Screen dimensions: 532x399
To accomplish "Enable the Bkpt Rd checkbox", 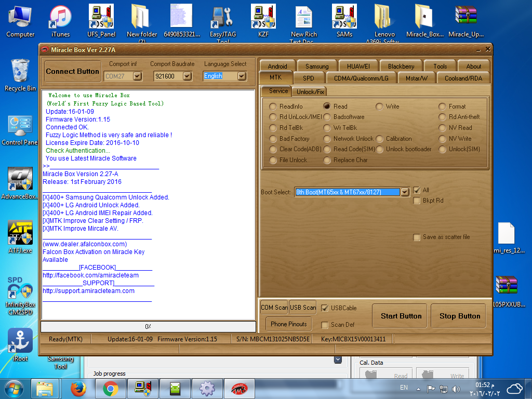I will coord(417,201).
